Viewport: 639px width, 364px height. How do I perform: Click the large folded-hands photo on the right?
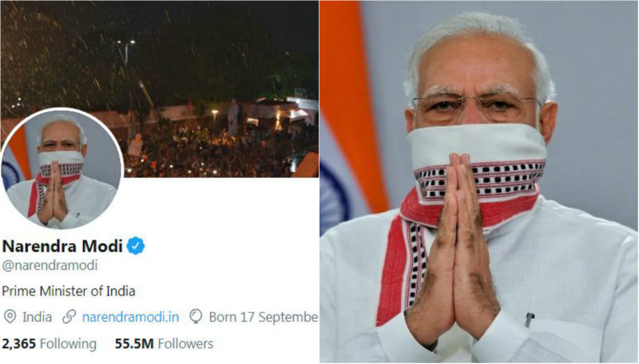[x=478, y=181]
